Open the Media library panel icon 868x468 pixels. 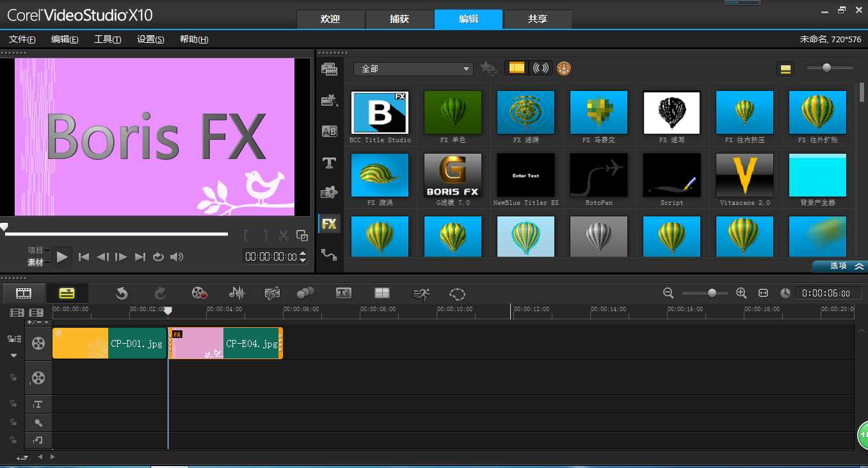(329, 69)
